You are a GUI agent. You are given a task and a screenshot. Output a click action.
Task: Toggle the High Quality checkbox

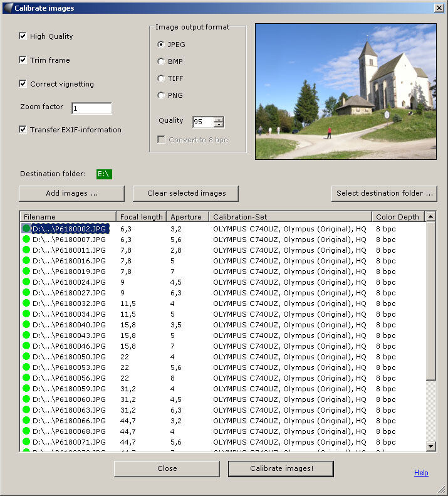click(23, 36)
